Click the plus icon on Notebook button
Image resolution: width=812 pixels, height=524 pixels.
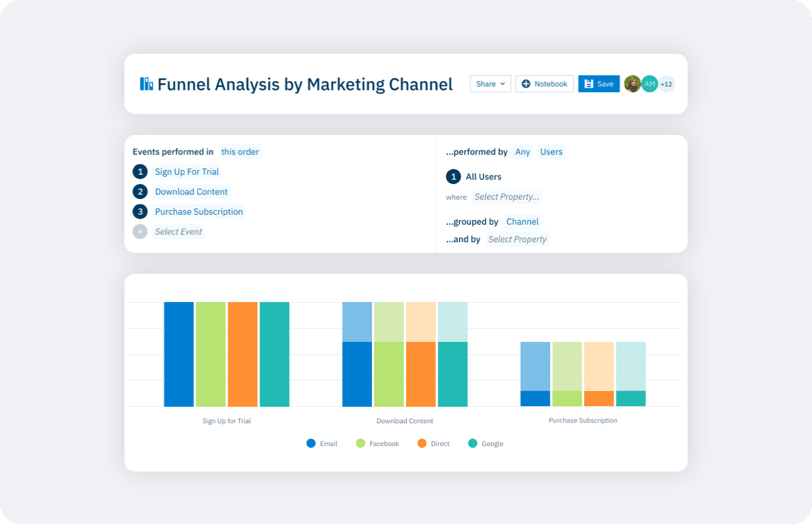[x=526, y=84]
